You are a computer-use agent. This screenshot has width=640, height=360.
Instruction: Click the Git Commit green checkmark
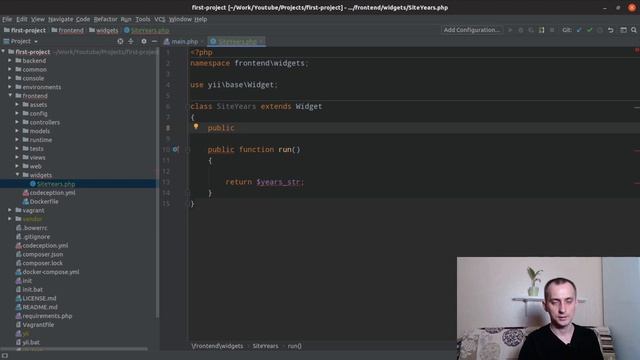pos(589,30)
